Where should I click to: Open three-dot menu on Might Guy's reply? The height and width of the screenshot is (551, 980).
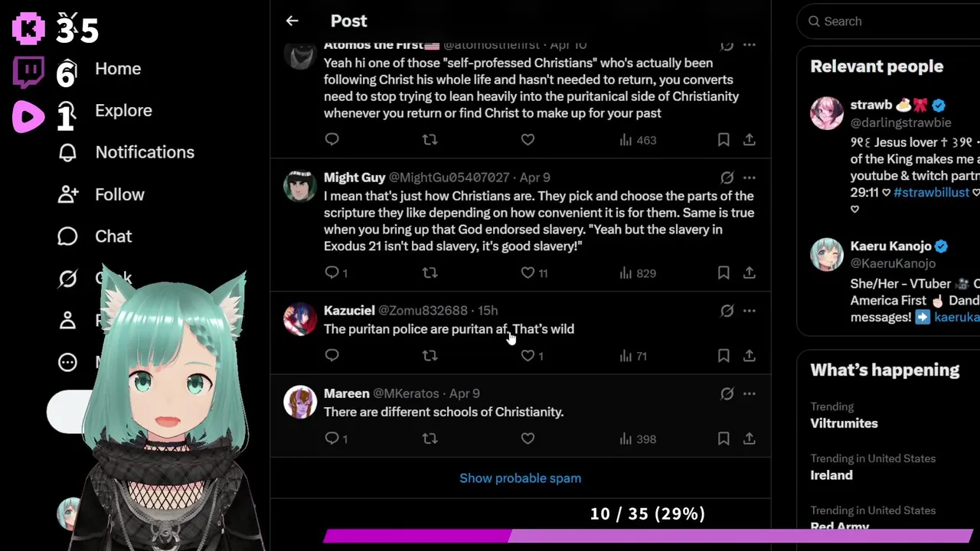pyautogui.click(x=750, y=178)
